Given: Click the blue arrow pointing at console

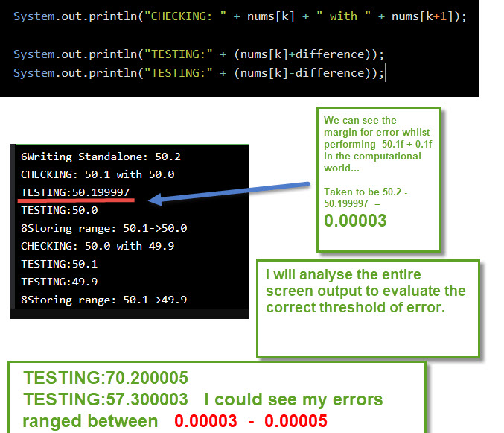Looking at the screenshot, I should tap(229, 192).
